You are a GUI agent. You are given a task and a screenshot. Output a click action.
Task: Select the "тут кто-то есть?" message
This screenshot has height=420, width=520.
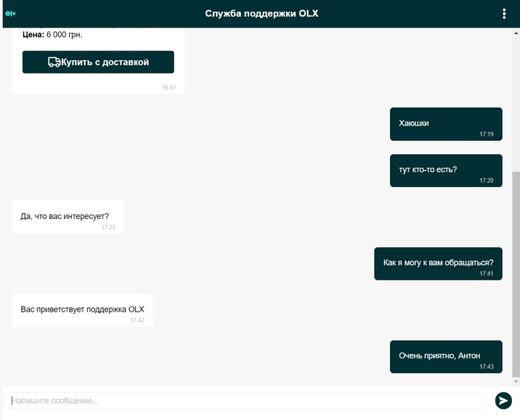(x=446, y=170)
